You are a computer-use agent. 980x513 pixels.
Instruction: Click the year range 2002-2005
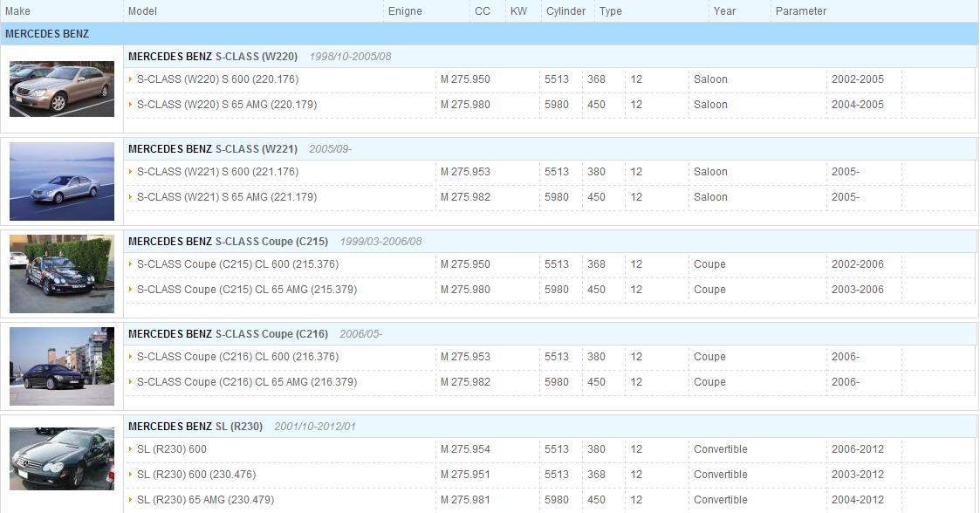point(858,79)
